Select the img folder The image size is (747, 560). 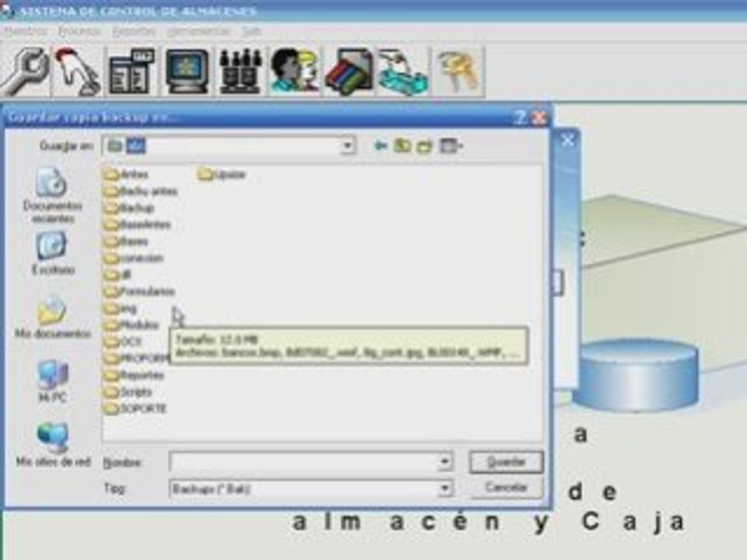(121, 309)
